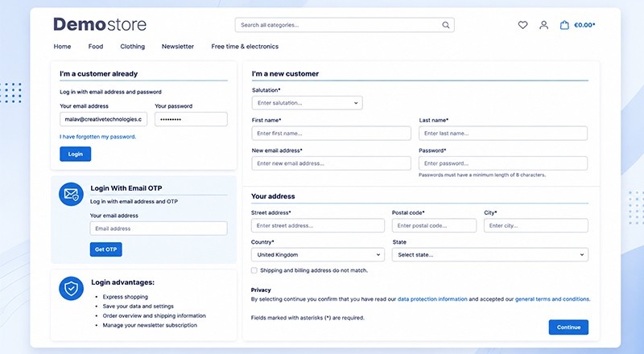Viewport: 644px width, 354px height.
Task: Click the Login advantages shield icon
Action: click(71, 288)
